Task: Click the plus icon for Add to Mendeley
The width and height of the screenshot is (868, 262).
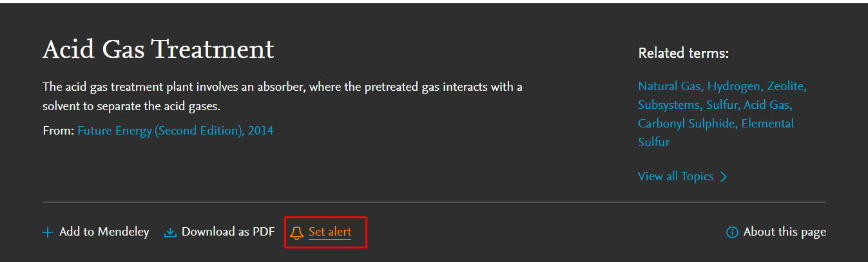Action: coord(47,232)
